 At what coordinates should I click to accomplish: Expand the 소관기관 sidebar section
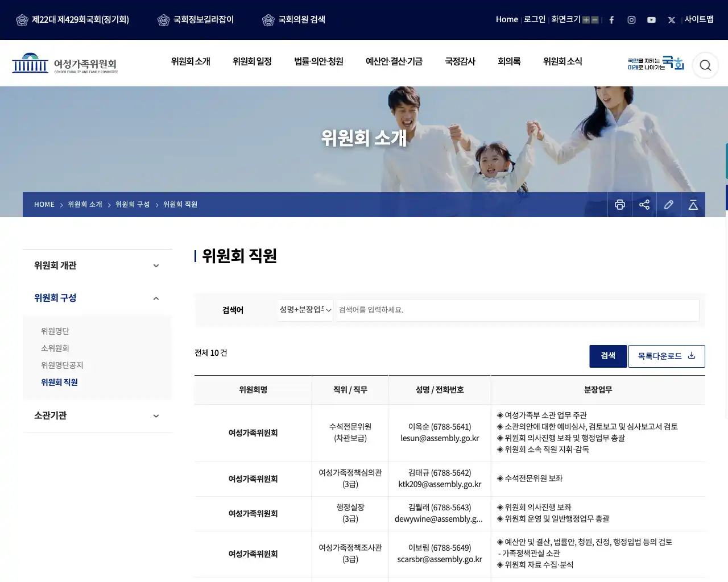click(x=97, y=415)
